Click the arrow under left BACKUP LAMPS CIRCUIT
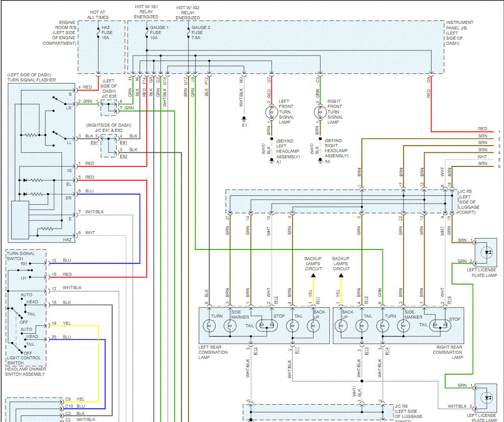 (313, 275)
